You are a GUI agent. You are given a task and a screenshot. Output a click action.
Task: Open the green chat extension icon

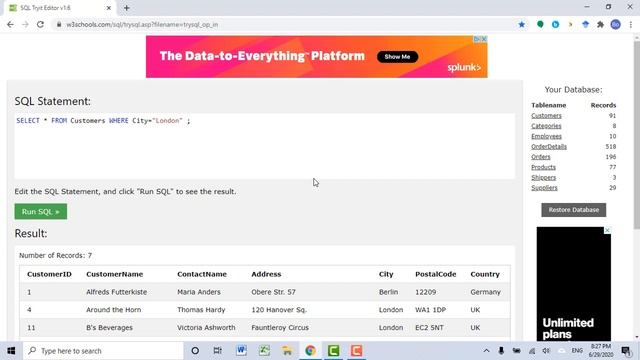(540, 24)
